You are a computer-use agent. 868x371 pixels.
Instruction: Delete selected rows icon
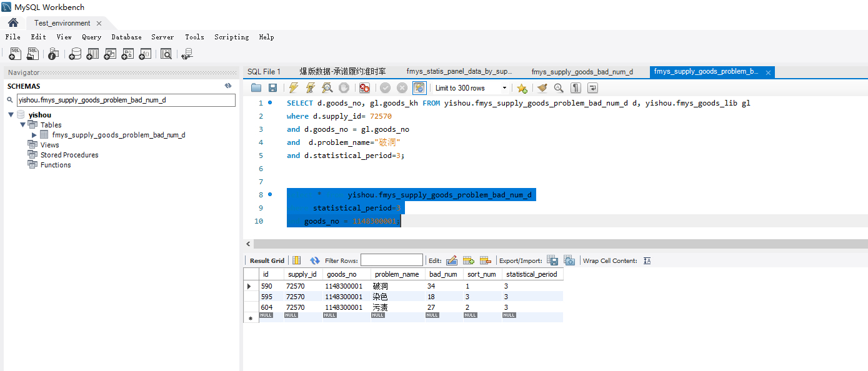(x=485, y=260)
